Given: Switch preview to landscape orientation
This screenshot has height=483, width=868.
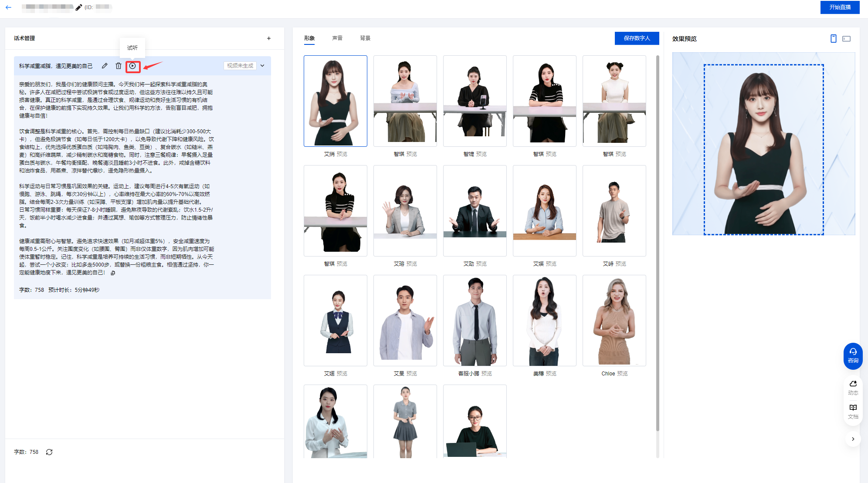Looking at the screenshot, I should 846,39.
